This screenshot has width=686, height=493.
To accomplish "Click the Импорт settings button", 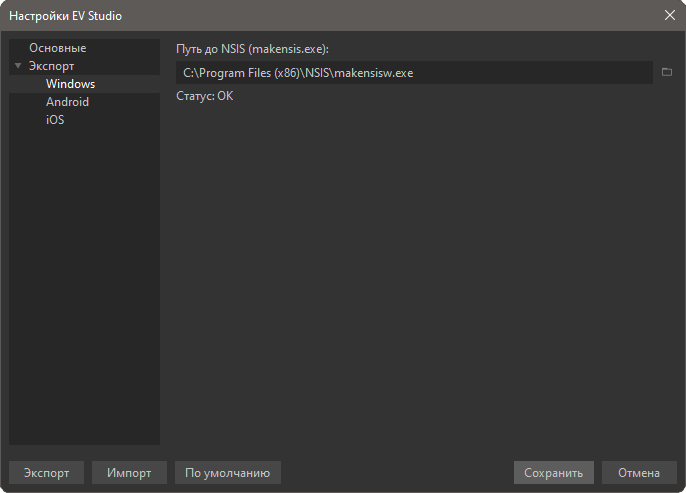I will [129, 473].
